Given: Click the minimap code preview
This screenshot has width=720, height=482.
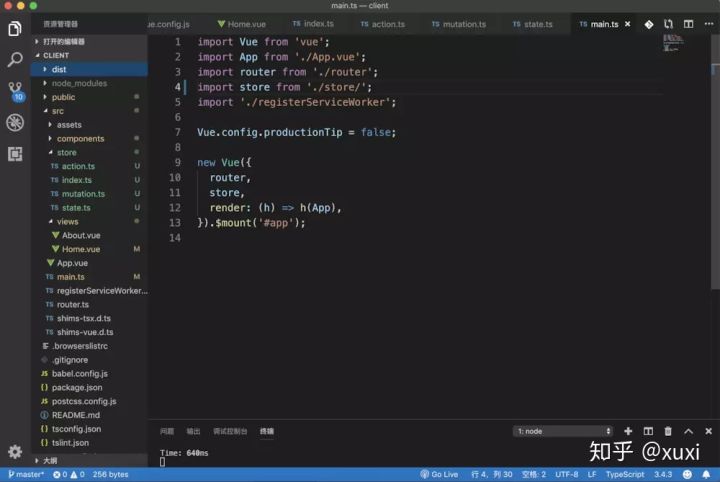Looking at the screenshot, I should (671, 42).
